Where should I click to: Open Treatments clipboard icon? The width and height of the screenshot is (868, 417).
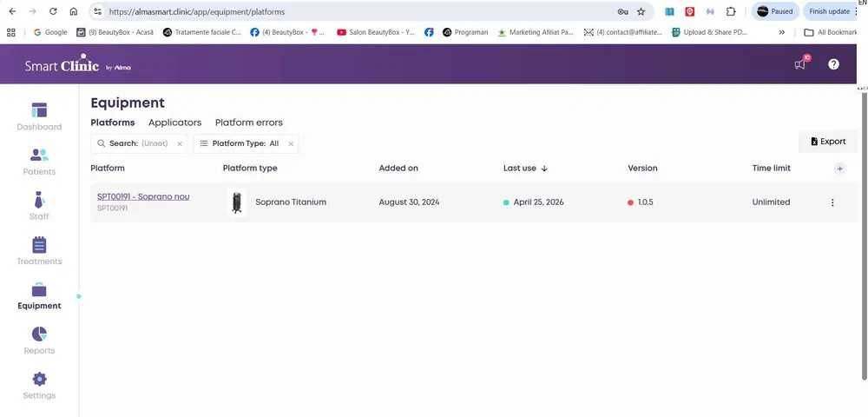[39, 245]
